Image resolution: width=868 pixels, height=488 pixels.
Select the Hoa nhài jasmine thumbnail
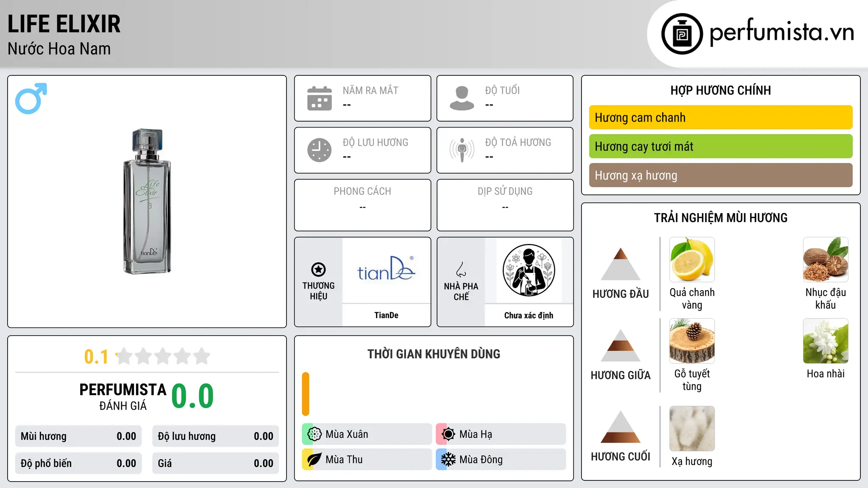click(826, 341)
